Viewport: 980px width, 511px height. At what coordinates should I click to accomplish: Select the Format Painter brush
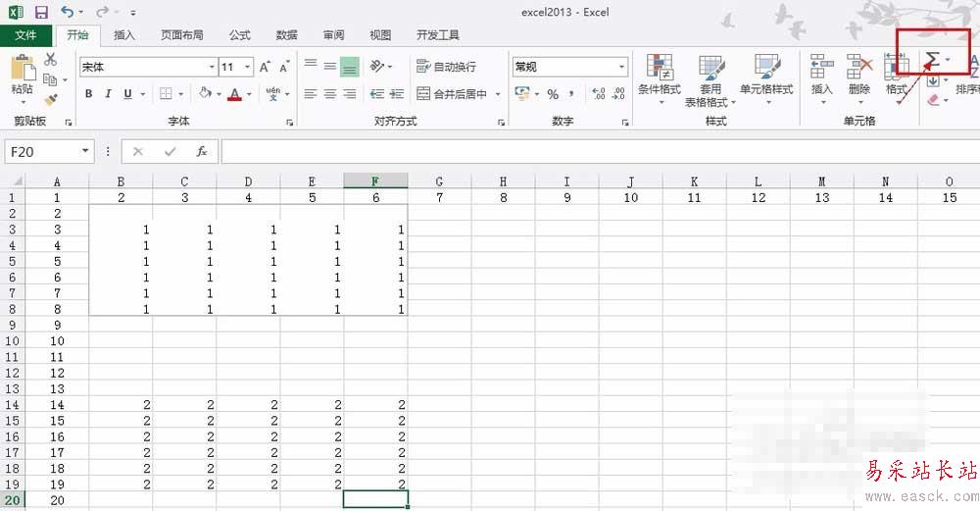(x=51, y=99)
